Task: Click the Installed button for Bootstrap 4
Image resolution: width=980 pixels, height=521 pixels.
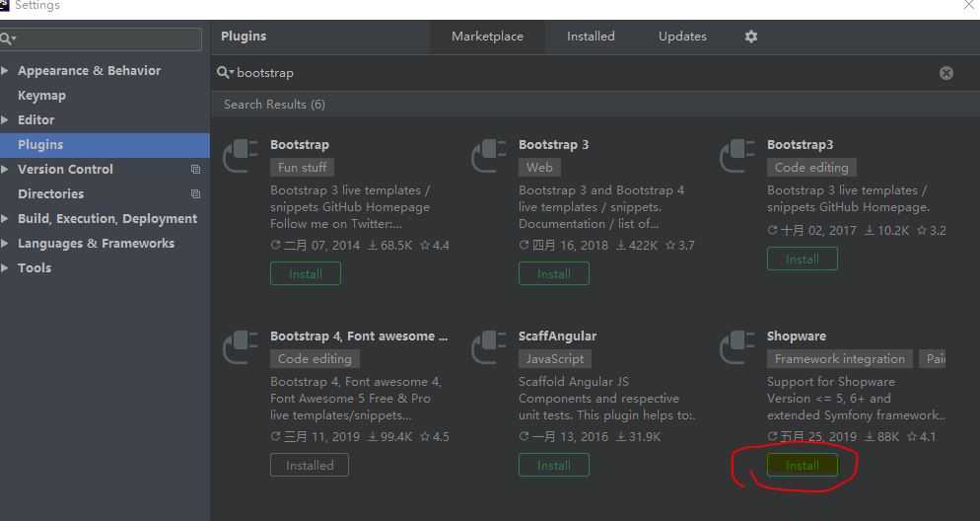Action: (x=310, y=466)
